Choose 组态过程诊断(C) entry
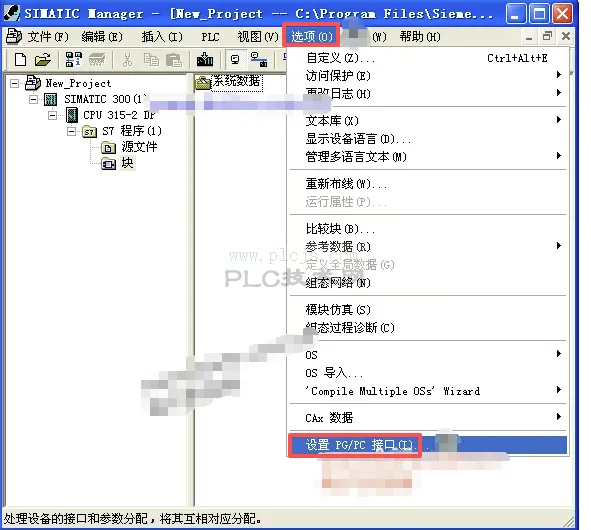The width and height of the screenshot is (591, 530). [x=428, y=327]
